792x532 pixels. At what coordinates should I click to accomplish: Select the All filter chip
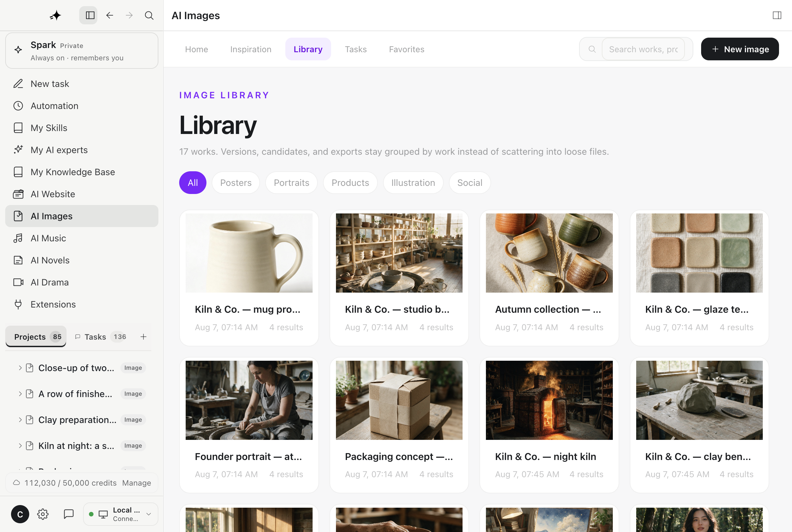[193, 183]
